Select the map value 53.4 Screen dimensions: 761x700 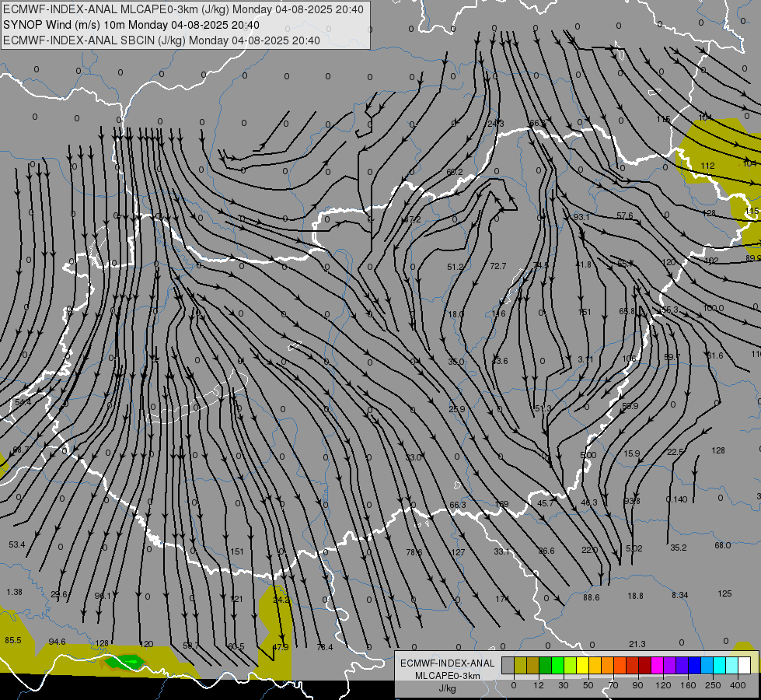tap(16, 544)
